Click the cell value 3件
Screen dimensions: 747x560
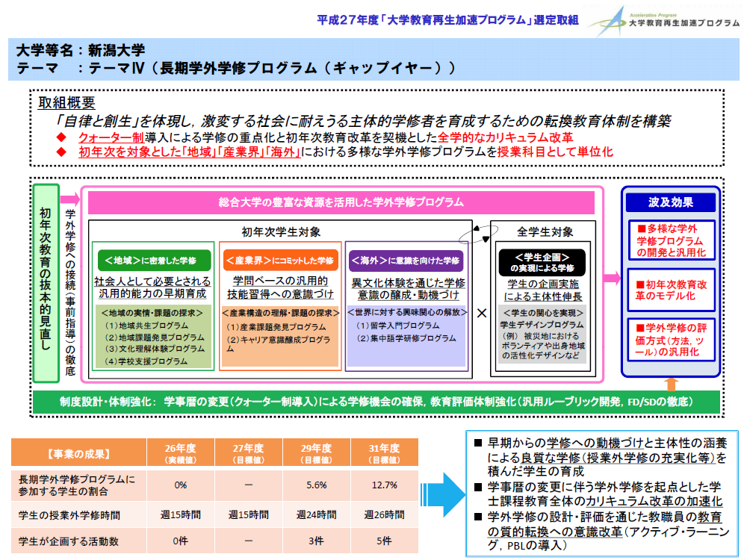tap(316, 541)
